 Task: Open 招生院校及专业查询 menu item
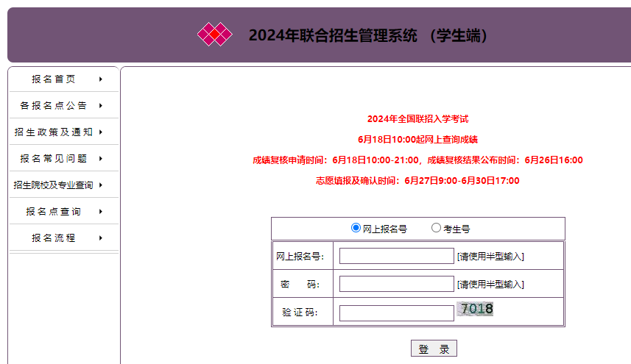click(x=54, y=185)
